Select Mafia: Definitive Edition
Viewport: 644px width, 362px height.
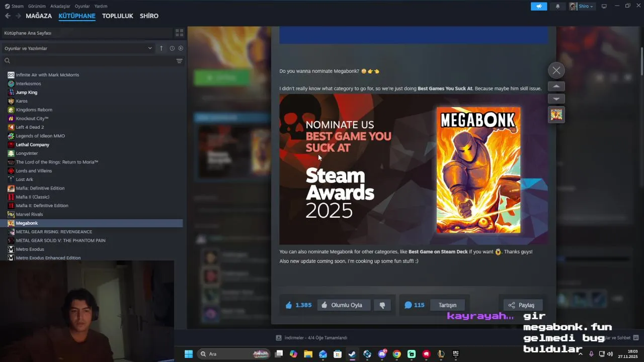40,188
